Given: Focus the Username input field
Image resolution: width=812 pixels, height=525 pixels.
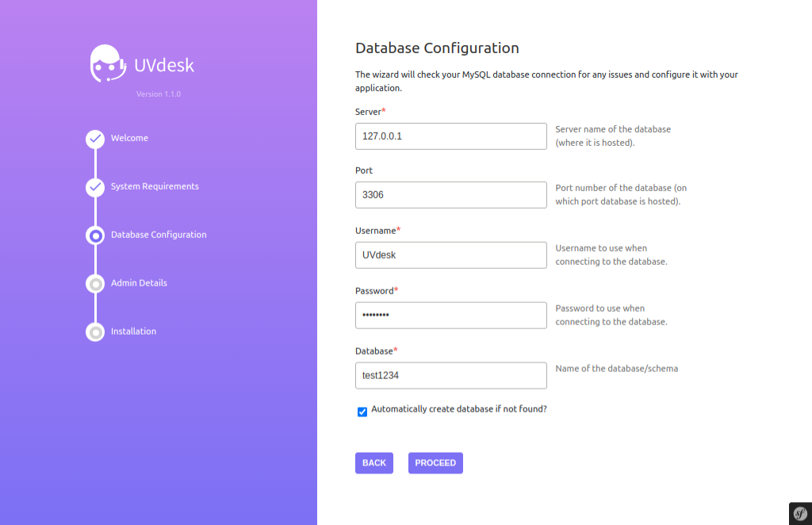Looking at the screenshot, I should [x=451, y=255].
